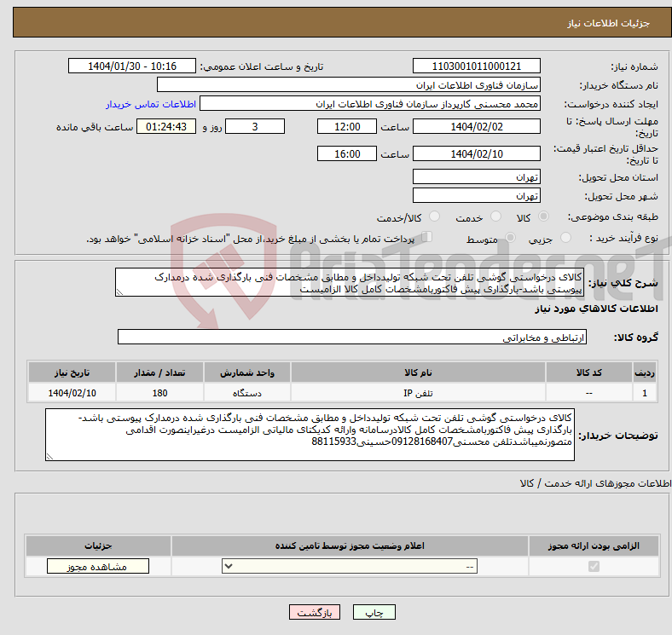Click goods group field ارتباطی و مخابراتی
Screen dimensions: 672x635
pyautogui.click(x=352, y=338)
